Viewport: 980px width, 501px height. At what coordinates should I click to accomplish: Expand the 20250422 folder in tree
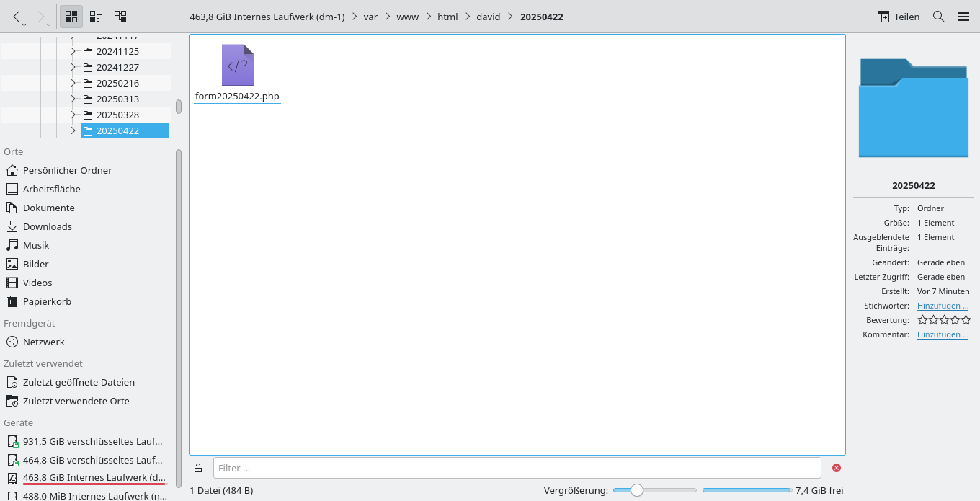click(73, 130)
